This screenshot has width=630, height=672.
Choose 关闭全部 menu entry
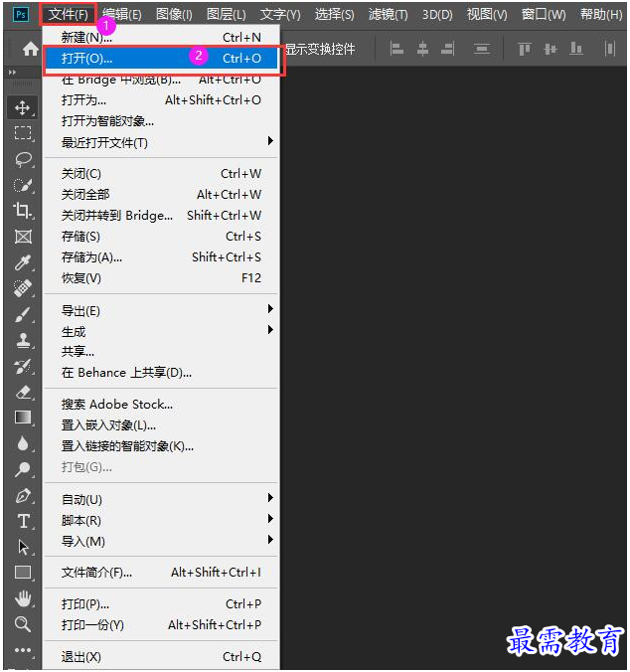tap(161, 195)
